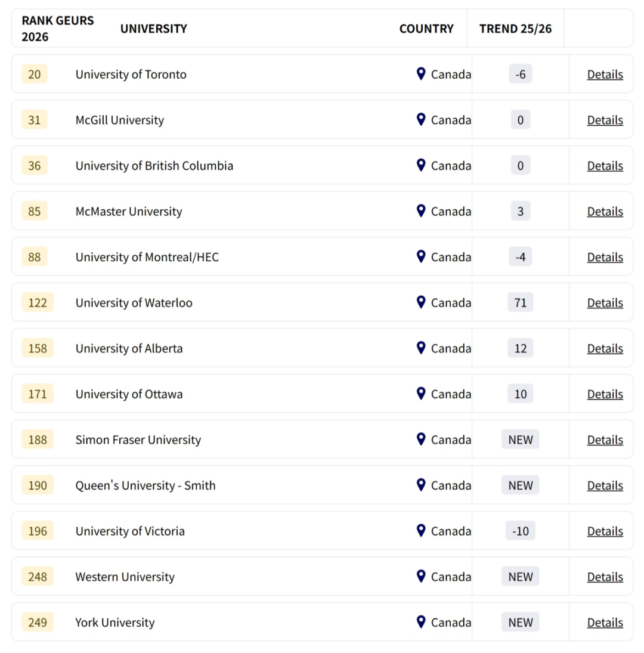Open Details for University of Waterloo
This screenshot has width=644, height=653.
tap(605, 302)
